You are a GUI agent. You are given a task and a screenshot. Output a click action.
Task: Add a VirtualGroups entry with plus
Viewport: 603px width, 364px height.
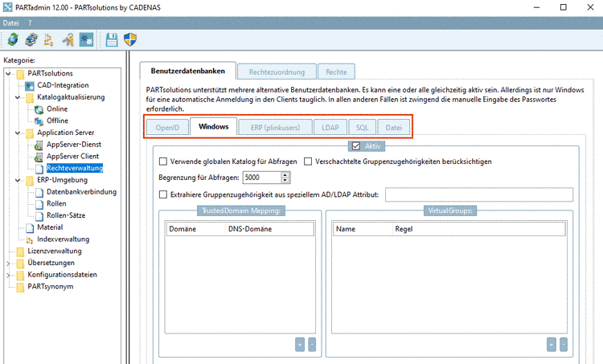(x=551, y=345)
